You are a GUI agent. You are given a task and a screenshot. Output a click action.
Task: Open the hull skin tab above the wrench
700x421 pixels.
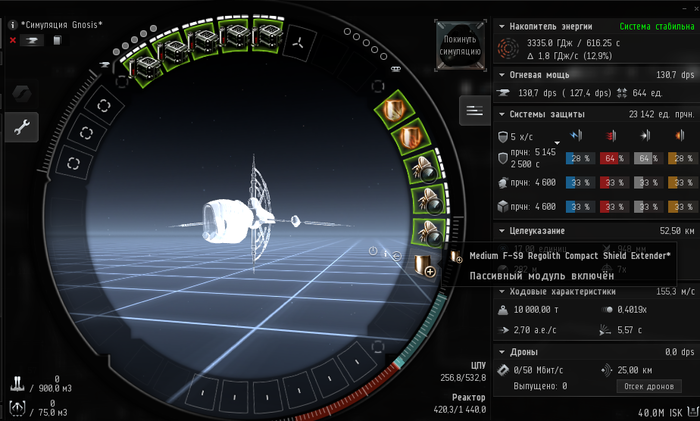[21, 94]
